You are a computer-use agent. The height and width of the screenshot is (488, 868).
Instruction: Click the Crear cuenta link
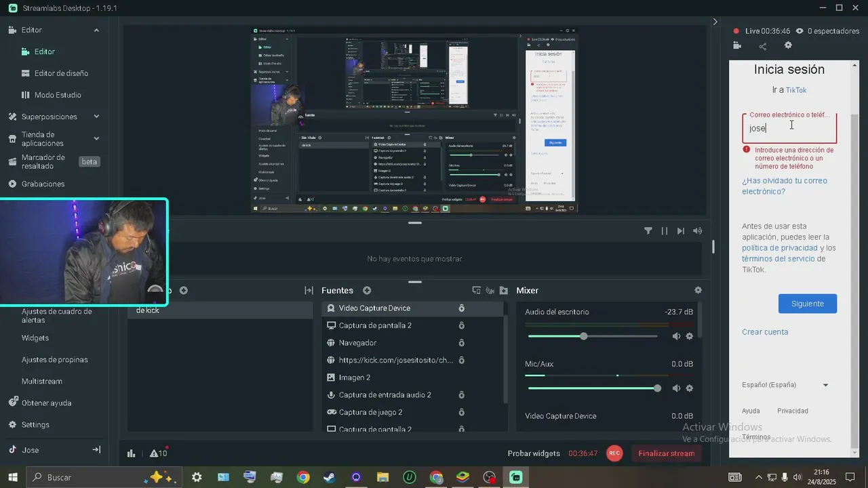tap(765, 332)
